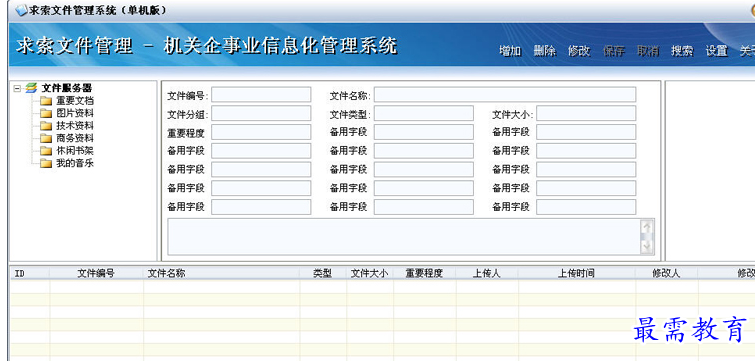
Task: Select the 文件服务器 server icon
Action: (x=31, y=88)
